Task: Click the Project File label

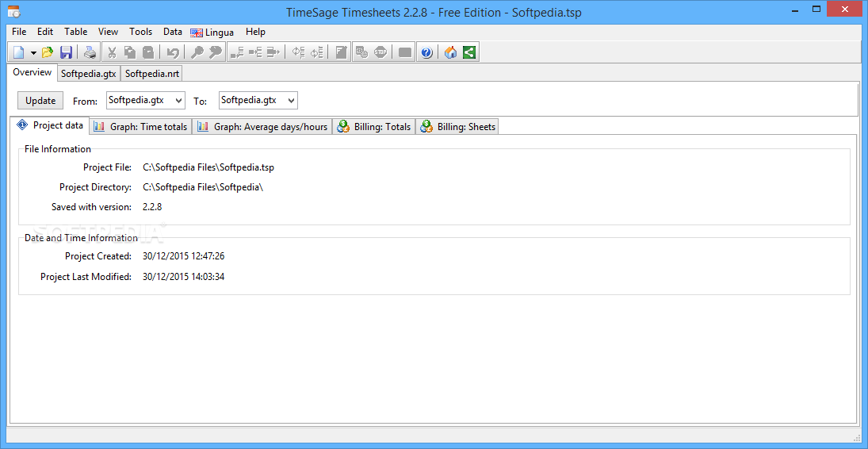Action: point(107,167)
